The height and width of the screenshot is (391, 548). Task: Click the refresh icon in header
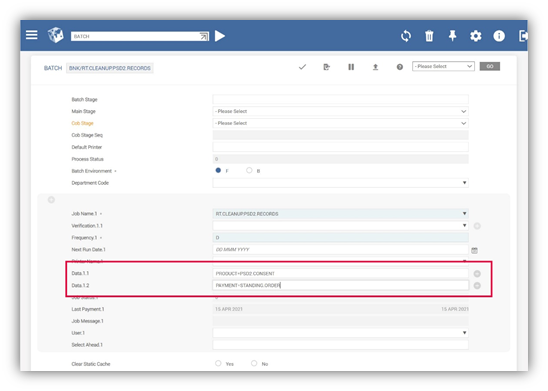point(406,36)
